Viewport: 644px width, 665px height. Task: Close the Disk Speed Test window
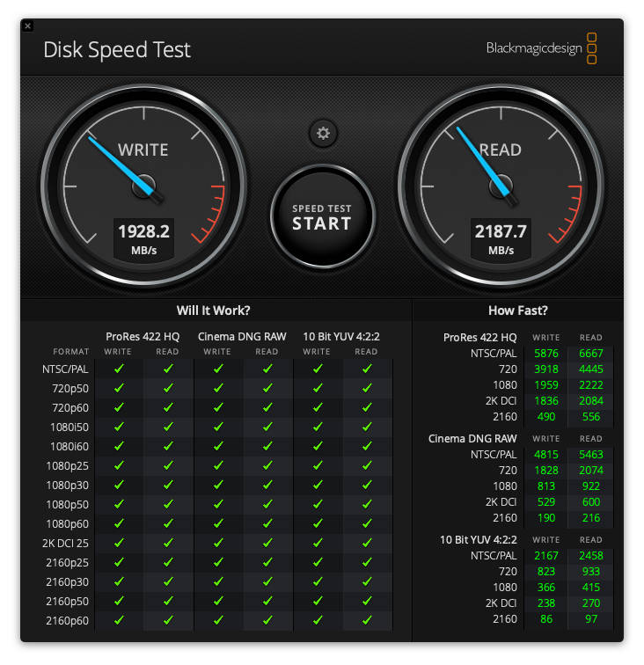[27, 26]
